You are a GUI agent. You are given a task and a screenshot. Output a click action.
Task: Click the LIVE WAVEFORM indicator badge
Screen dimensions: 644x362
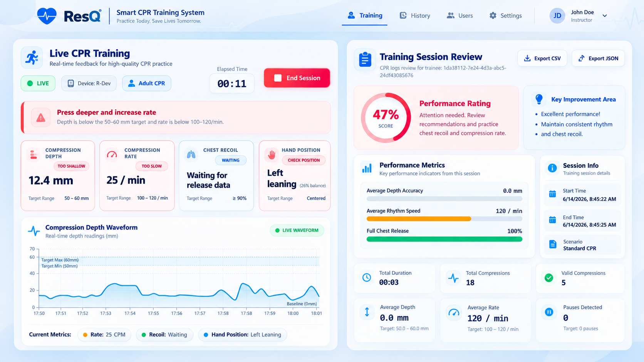pos(297,230)
